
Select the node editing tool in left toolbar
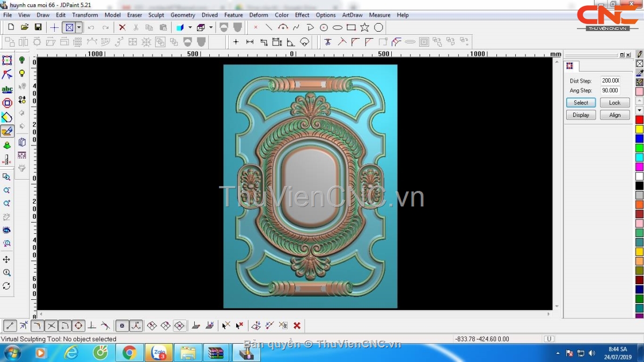(x=7, y=75)
